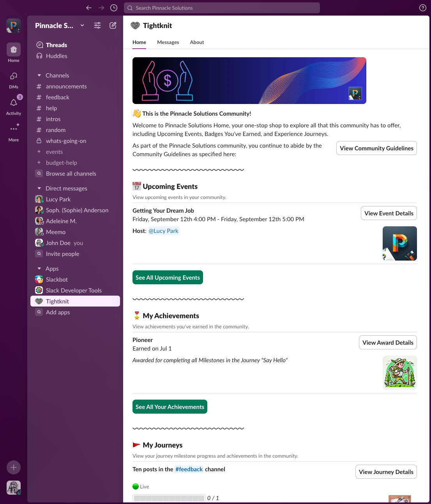Screen dimensions: 431x504
Task: Open the #help channel
Action: click(x=75, y=108)
